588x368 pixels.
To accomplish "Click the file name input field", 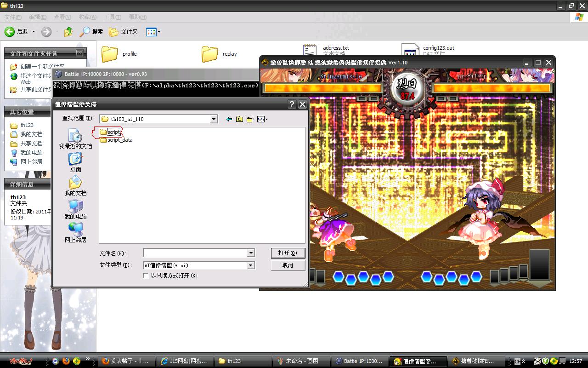I will click(x=195, y=253).
